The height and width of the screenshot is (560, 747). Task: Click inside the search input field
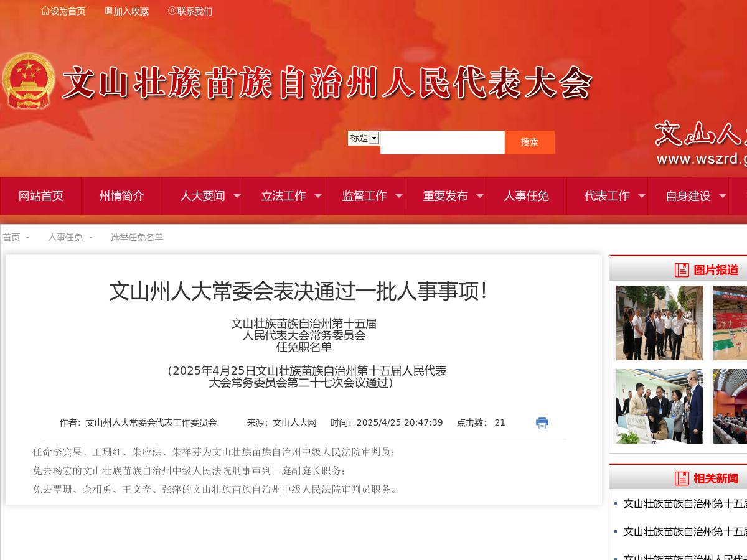click(442, 142)
